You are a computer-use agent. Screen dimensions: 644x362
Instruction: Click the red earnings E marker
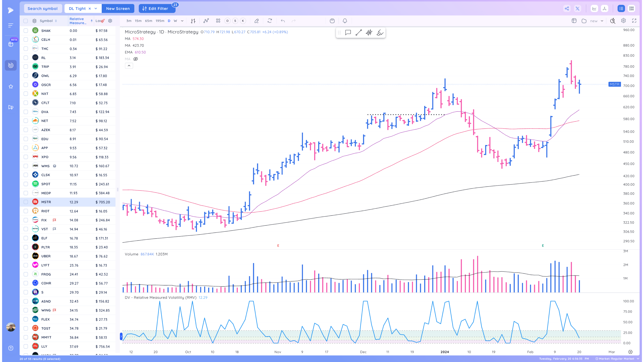(x=278, y=246)
